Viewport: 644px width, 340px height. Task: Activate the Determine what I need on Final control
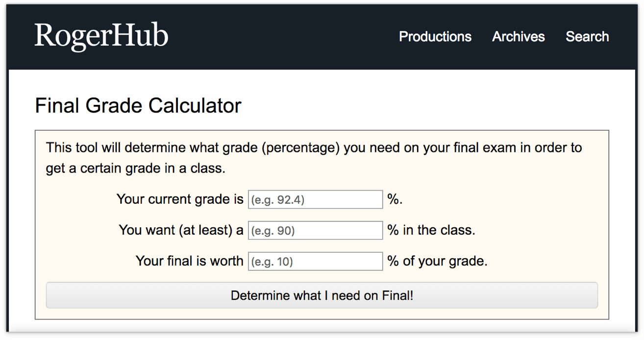pos(322,295)
